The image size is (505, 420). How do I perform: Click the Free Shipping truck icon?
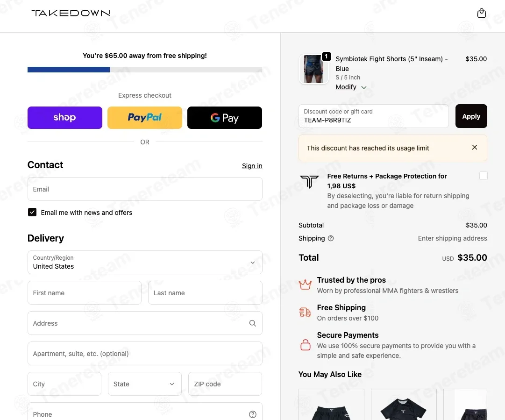click(305, 312)
